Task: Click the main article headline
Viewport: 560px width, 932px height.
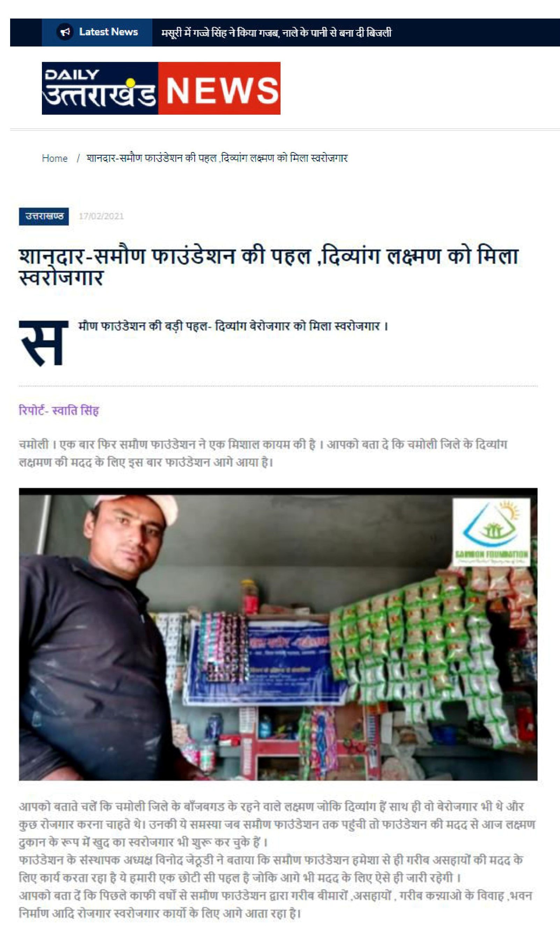Action: [x=269, y=267]
